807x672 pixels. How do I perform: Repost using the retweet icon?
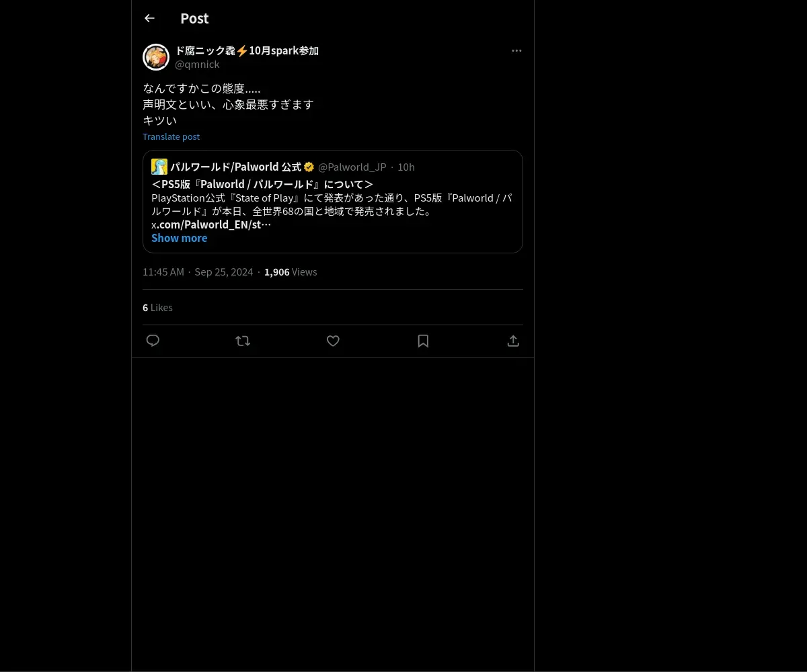tap(243, 341)
